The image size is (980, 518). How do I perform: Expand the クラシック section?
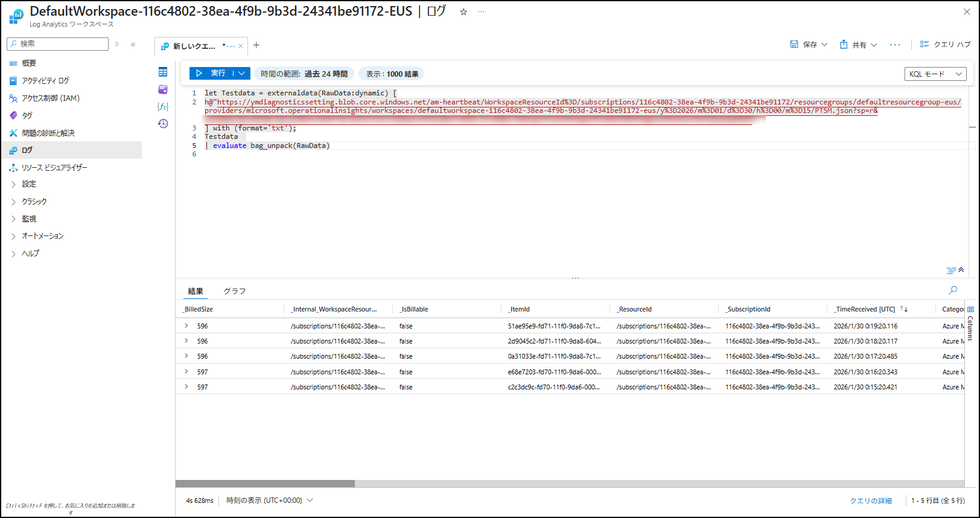click(13, 202)
